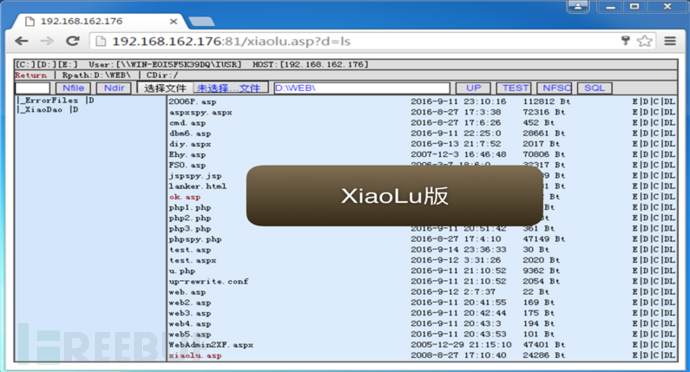
Task: Click the D:\WEB\ upload path field
Action: (x=362, y=88)
